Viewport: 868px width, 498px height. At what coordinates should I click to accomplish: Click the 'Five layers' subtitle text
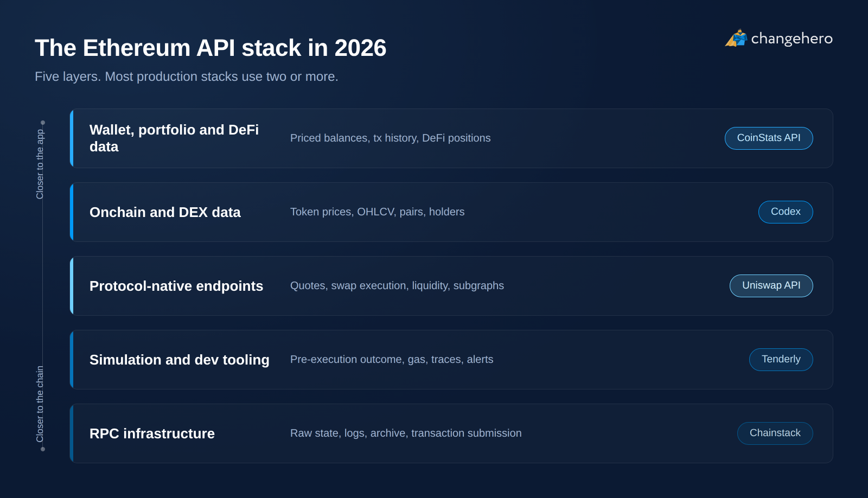[x=187, y=76]
